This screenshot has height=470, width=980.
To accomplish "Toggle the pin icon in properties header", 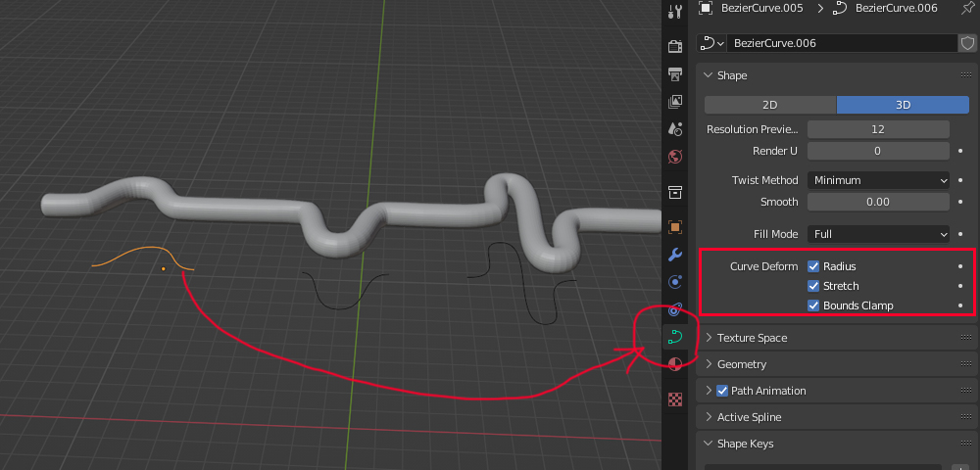I will (x=966, y=8).
